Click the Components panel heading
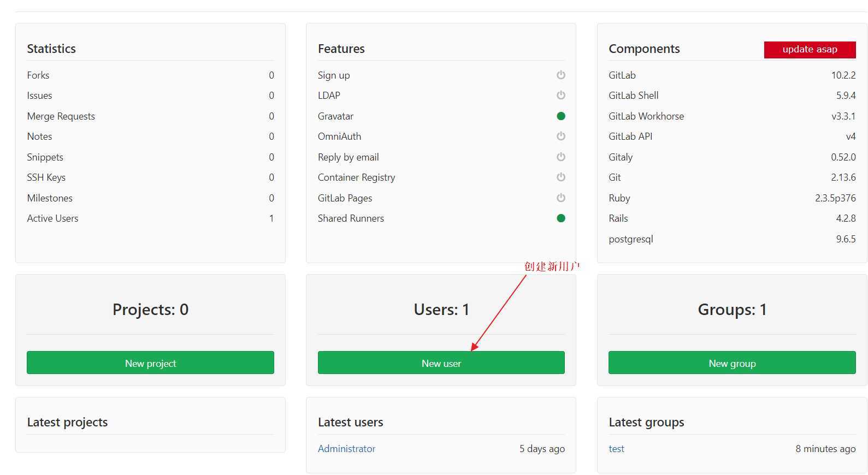Screen dimensions: 868x475 (644, 49)
